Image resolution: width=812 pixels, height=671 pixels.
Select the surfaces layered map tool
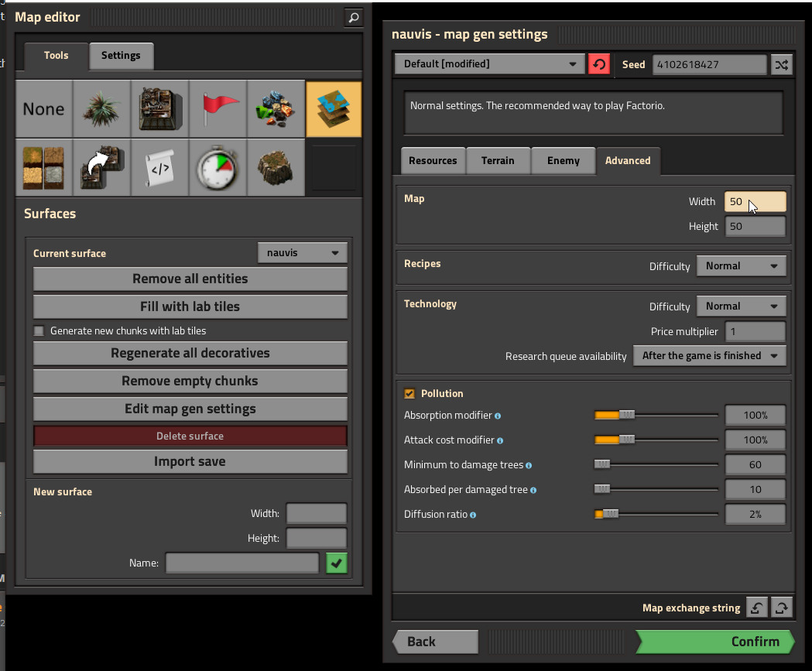click(x=334, y=108)
